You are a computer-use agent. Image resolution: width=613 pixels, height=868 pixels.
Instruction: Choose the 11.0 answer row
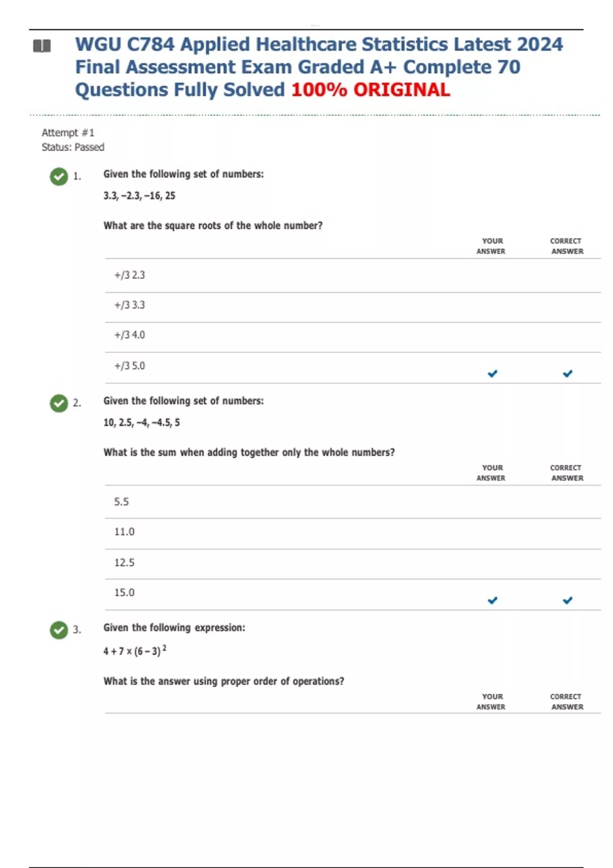click(x=124, y=532)
